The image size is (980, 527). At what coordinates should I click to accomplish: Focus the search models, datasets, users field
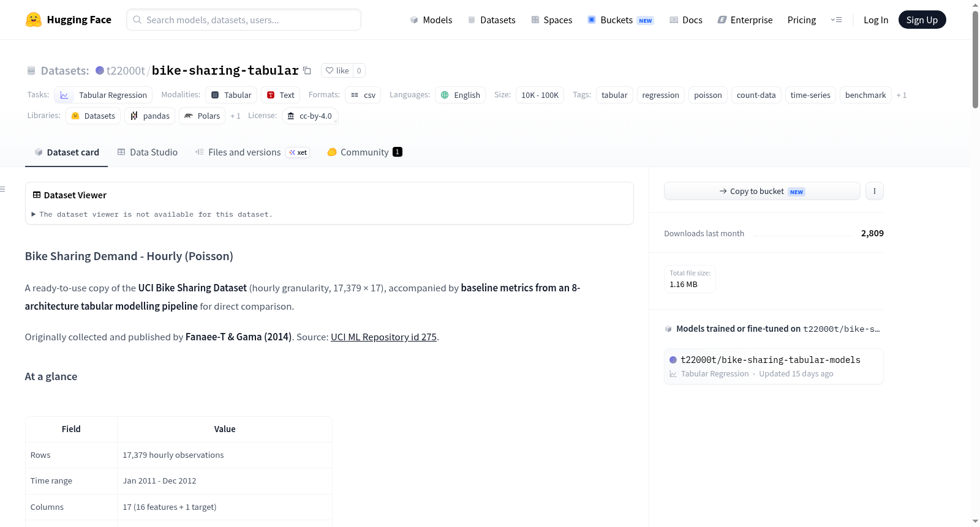pyautogui.click(x=244, y=20)
